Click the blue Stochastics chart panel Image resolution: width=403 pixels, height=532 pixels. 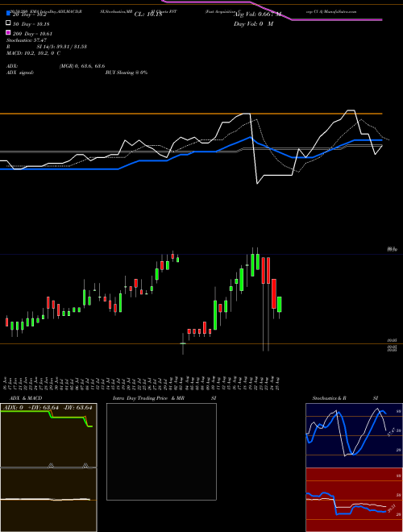coord(354,435)
